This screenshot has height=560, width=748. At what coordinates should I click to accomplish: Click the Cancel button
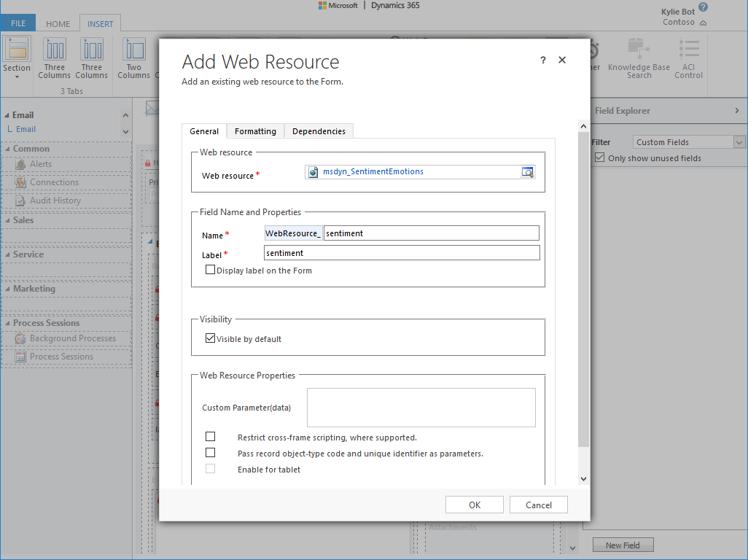(x=539, y=505)
